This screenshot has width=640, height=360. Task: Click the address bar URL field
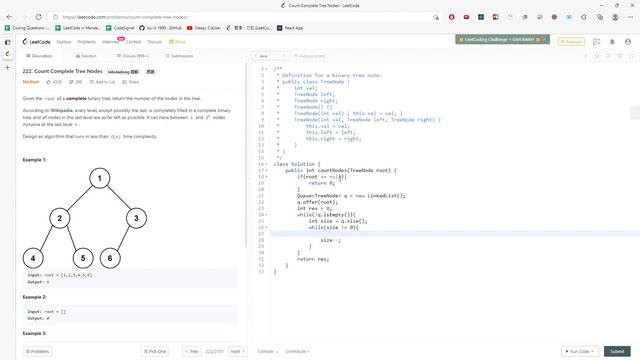pos(245,17)
